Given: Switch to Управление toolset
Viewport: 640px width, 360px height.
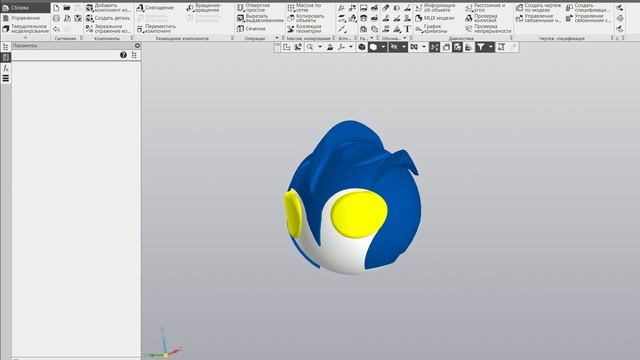Looking at the screenshot, I should click(x=25, y=18).
